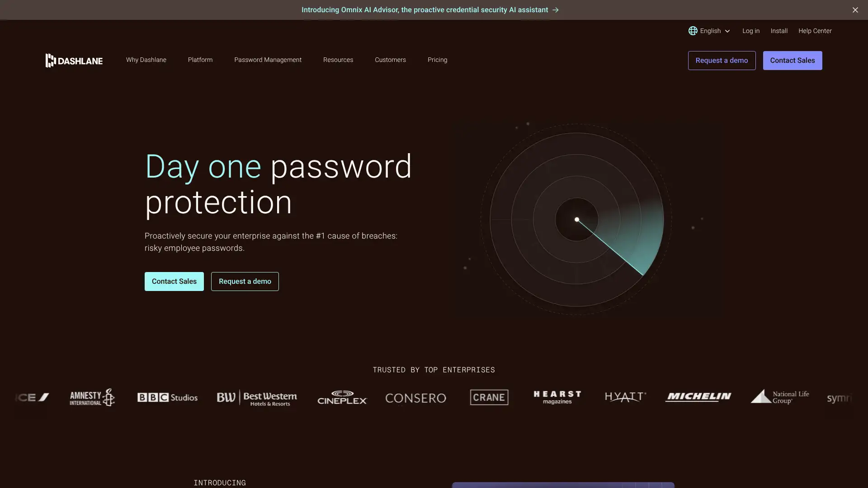Click the Consero logo
This screenshot has width=868, height=488.
415,398
